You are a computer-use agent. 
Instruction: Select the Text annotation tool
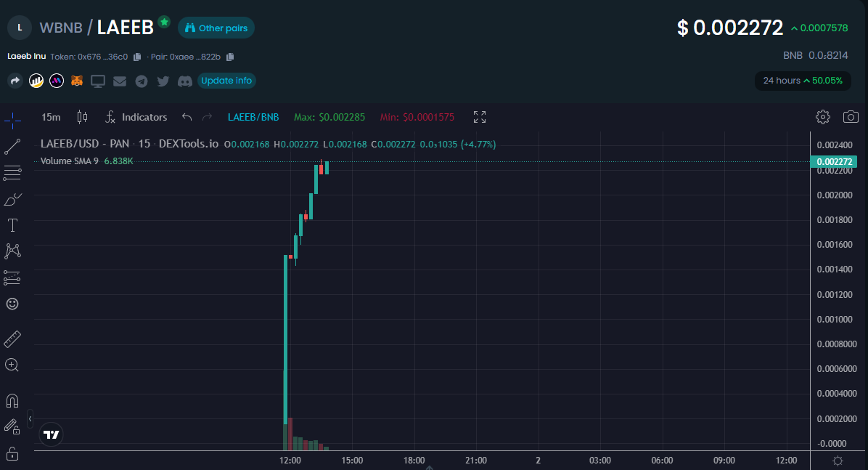tap(12, 226)
